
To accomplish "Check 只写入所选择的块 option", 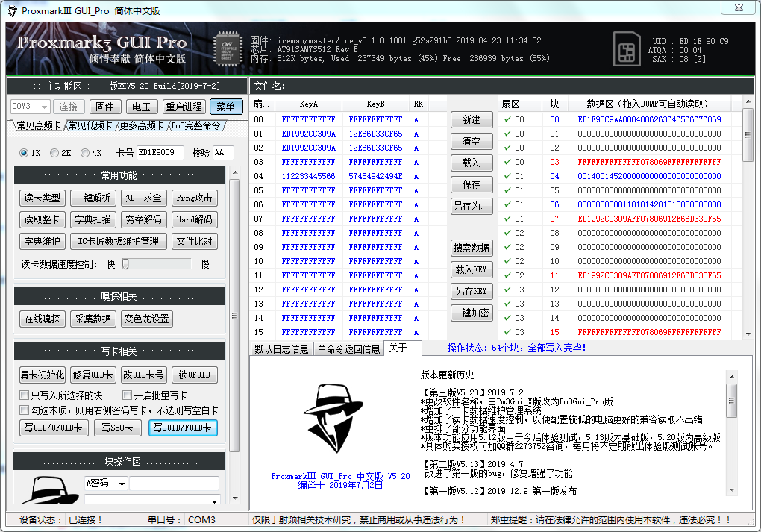I will pyautogui.click(x=24, y=394).
